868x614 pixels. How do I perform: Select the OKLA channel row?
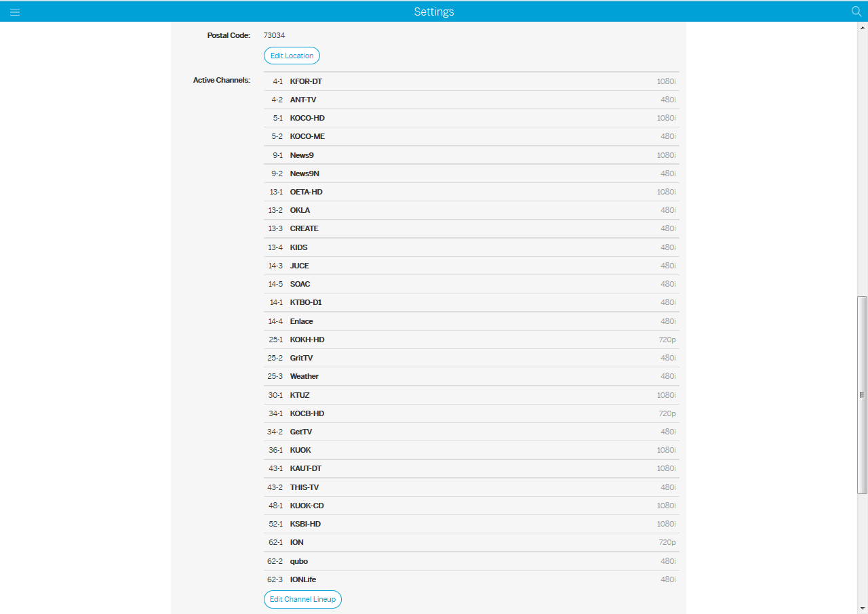tap(471, 210)
